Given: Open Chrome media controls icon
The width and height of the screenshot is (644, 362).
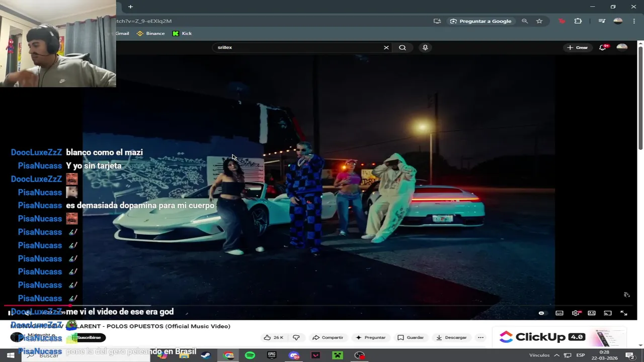Looking at the screenshot, I should [602, 21].
